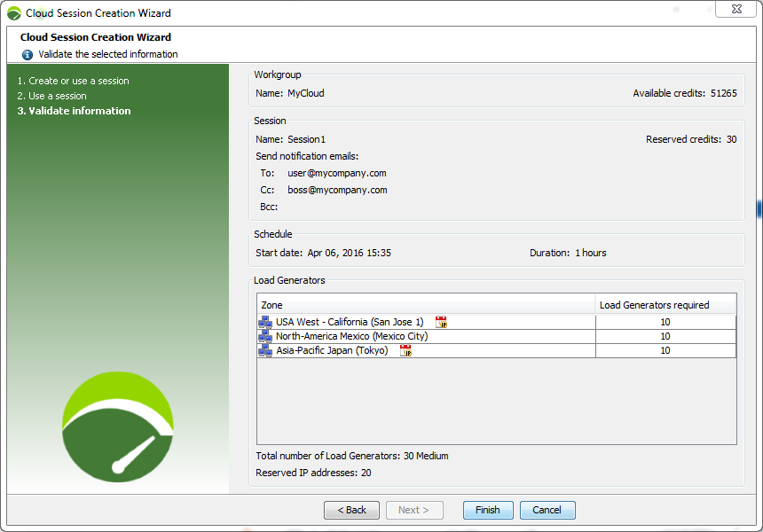Screen dimensions: 763x532
Task: Click 'Total number of Load Generators: 30 Medium'
Action: 352,456
